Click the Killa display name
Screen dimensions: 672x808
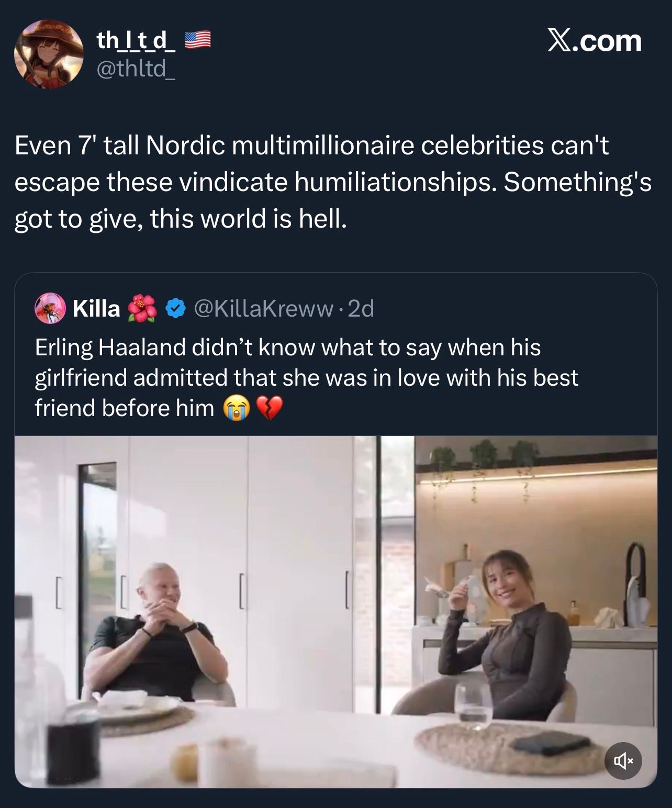click(96, 309)
